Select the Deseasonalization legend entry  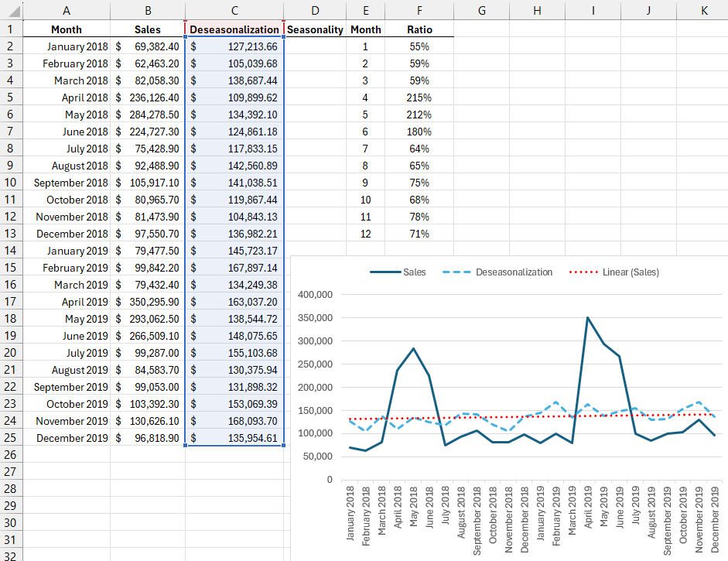point(497,272)
